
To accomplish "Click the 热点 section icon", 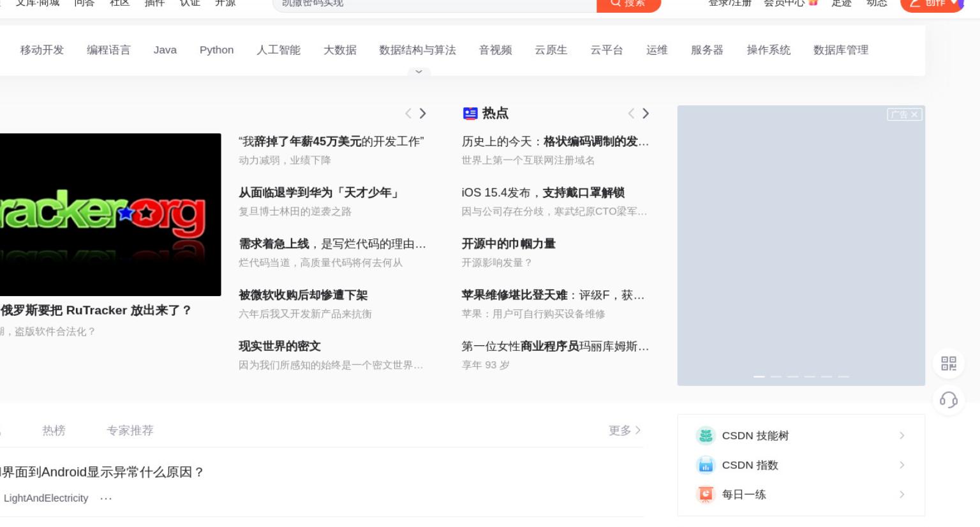I will point(470,114).
